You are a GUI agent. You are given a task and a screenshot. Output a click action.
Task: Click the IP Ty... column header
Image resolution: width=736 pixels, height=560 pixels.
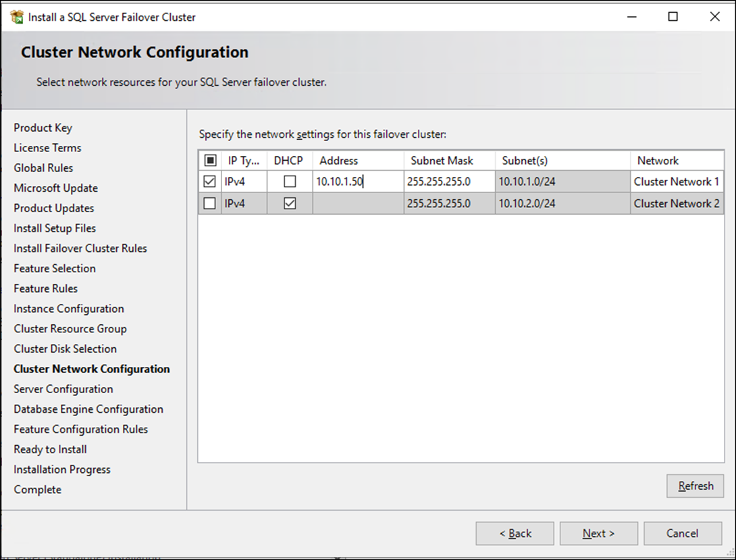(x=244, y=161)
